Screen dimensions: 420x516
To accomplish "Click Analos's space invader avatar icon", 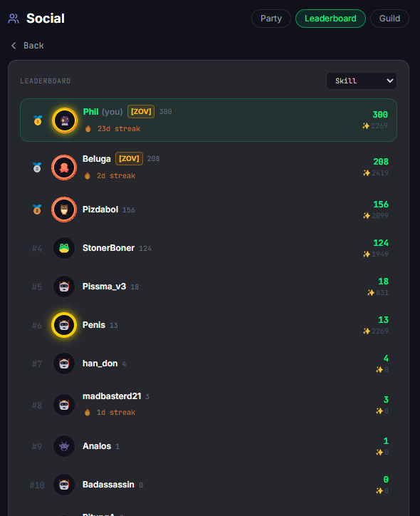I will [64, 446].
